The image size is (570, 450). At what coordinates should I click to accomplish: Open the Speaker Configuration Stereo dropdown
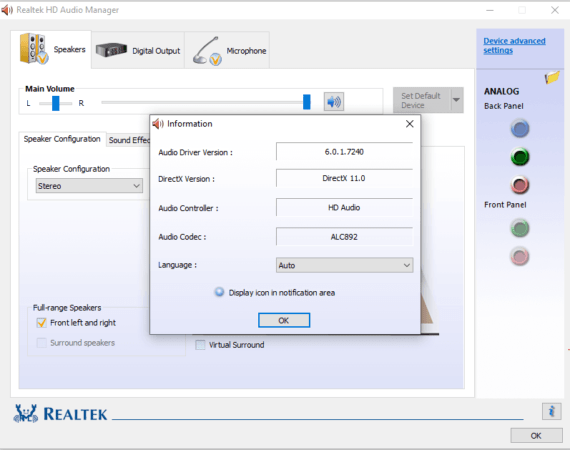(89, 186)
